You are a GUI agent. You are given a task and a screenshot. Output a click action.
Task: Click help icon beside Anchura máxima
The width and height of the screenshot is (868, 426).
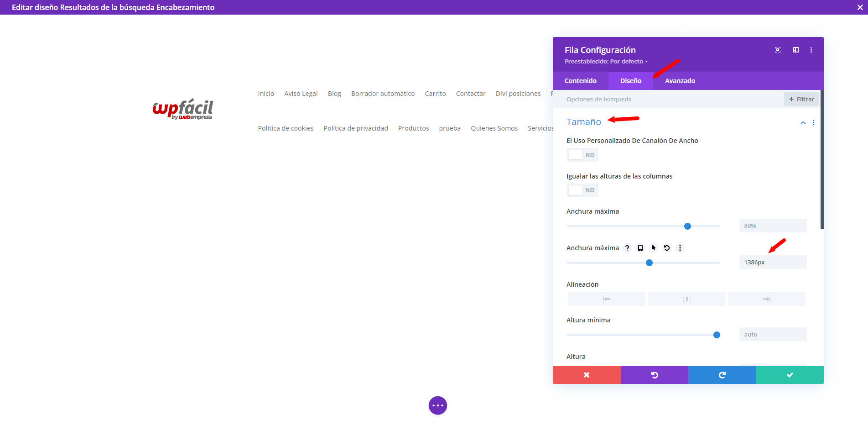tap(627, 248)
